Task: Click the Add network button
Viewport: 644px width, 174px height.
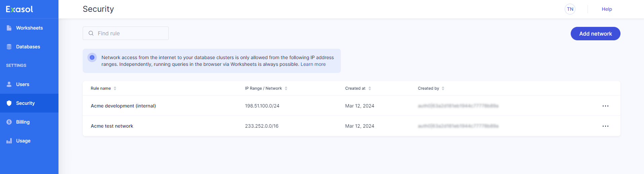Action: click(595, 34)
